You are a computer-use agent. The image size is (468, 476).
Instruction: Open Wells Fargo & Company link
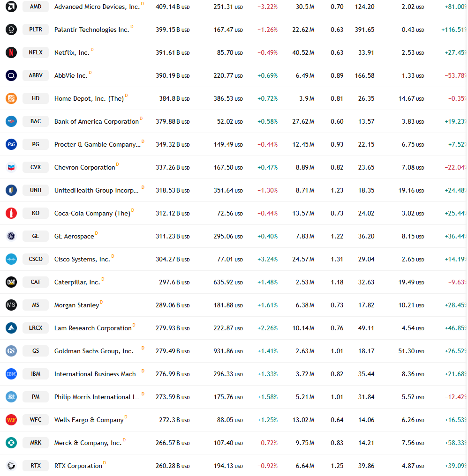tap(89, 420)
